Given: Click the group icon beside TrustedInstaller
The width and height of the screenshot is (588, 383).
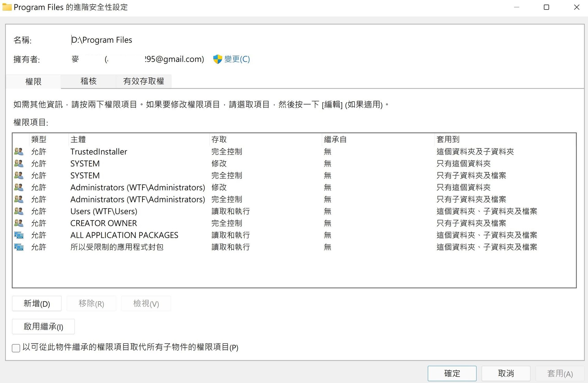Looking at the screenshot, I should pos(19,151).
